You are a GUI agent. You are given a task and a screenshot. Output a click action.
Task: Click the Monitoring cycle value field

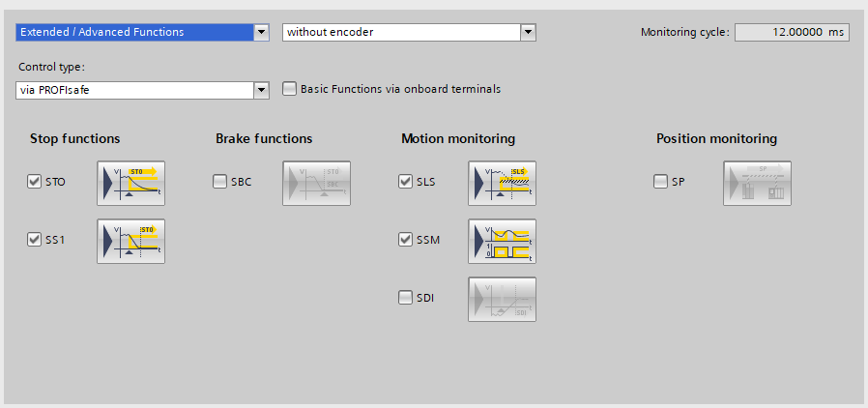(x=791, y=32)
